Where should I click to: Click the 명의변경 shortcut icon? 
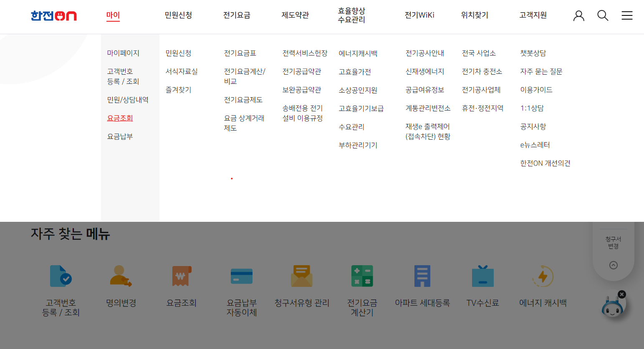coord(121,276)
